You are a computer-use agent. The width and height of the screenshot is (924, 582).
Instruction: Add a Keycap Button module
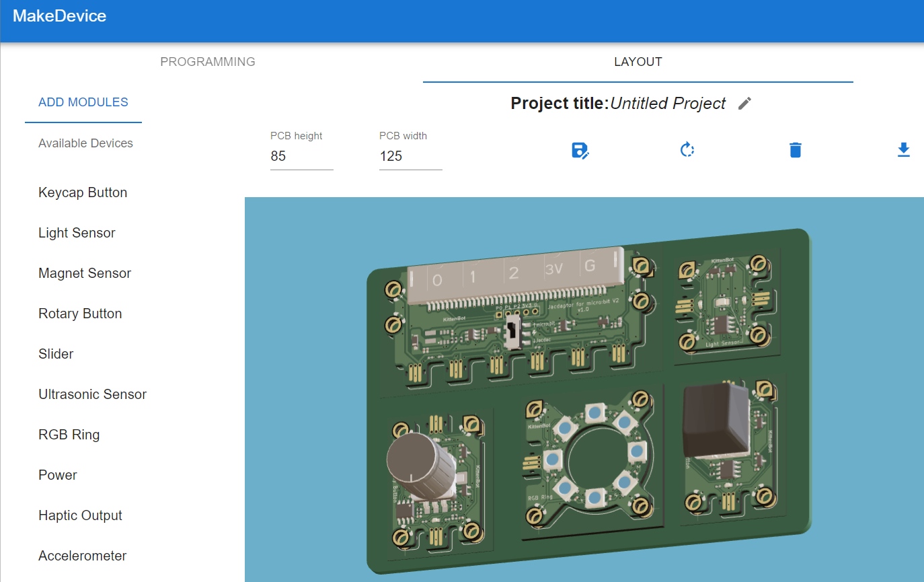[83, 192]
